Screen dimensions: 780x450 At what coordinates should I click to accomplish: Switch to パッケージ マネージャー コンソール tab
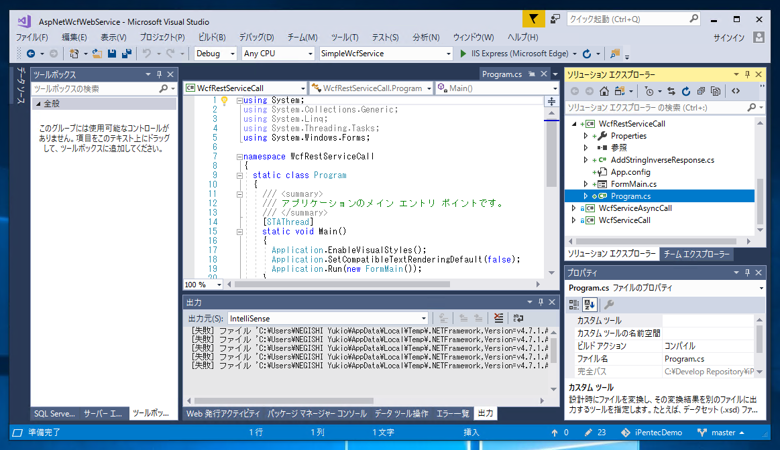[x=317, y=413]
